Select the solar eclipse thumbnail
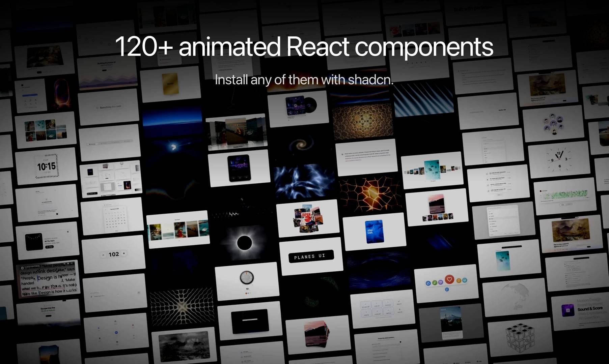The height and width of the screenshot is (364, 609). [x=244, y=243]
